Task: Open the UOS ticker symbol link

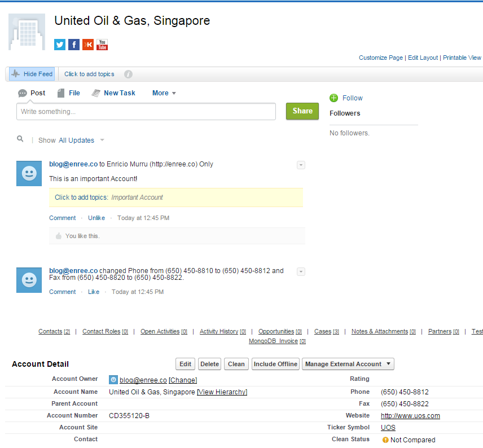Action: coord(388,427)
